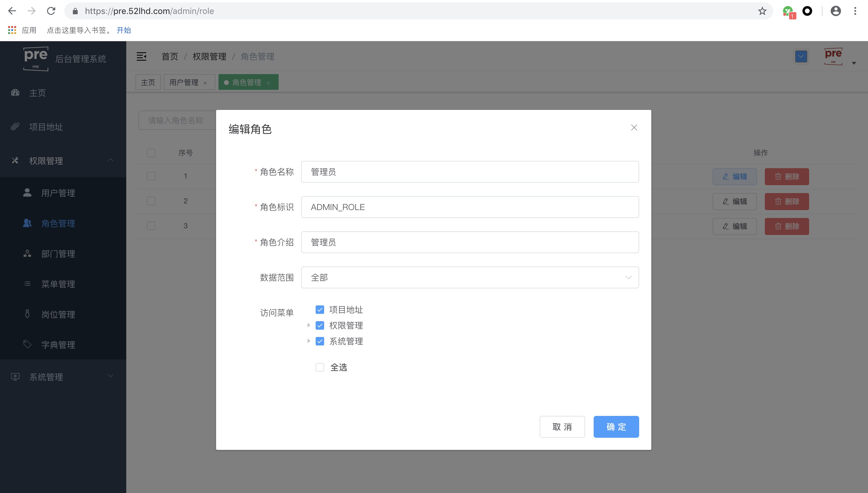Switch to the 用户管理 tab
The image size is (868, 493).
coord(185,82)
